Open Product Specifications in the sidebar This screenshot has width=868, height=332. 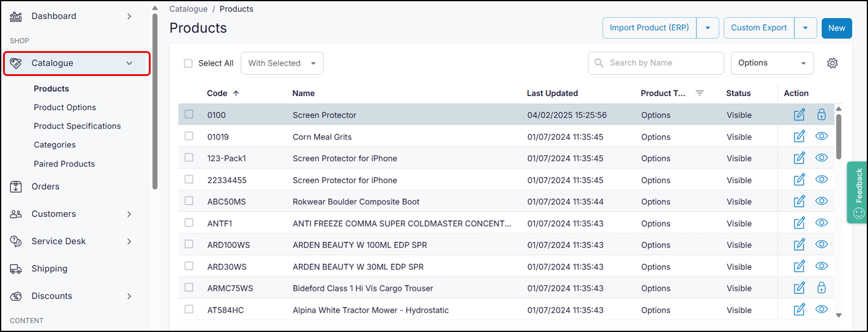pos(77,126)
